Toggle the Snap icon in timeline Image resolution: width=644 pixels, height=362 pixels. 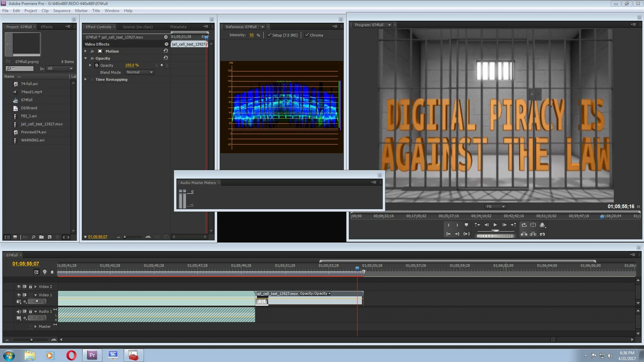tap(37, 272)
